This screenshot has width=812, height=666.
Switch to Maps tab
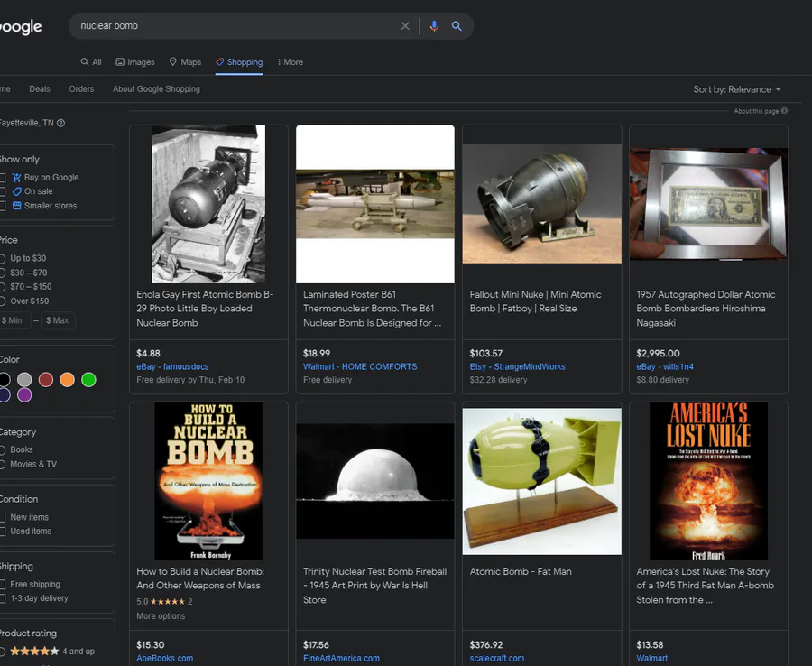[x=185, y=62]
